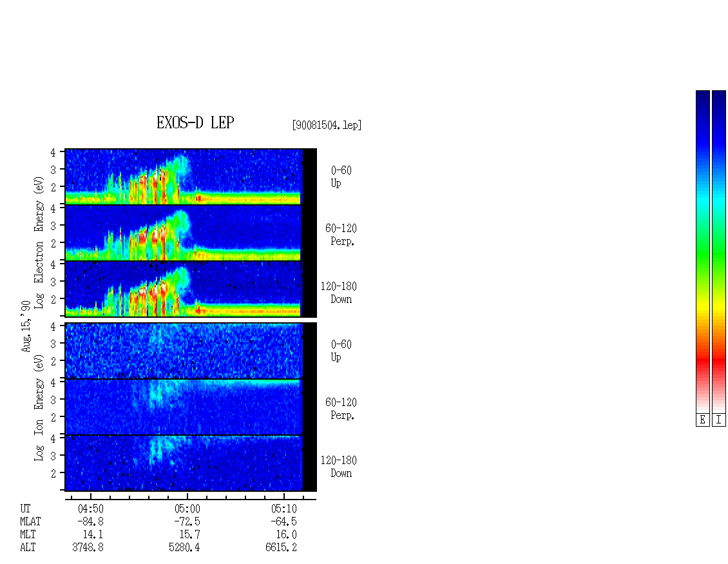The width and height of the screenshot is (728, 564).
Task: Click the electron 120-180 Down pitch angle label
Action: pos(339,293)
